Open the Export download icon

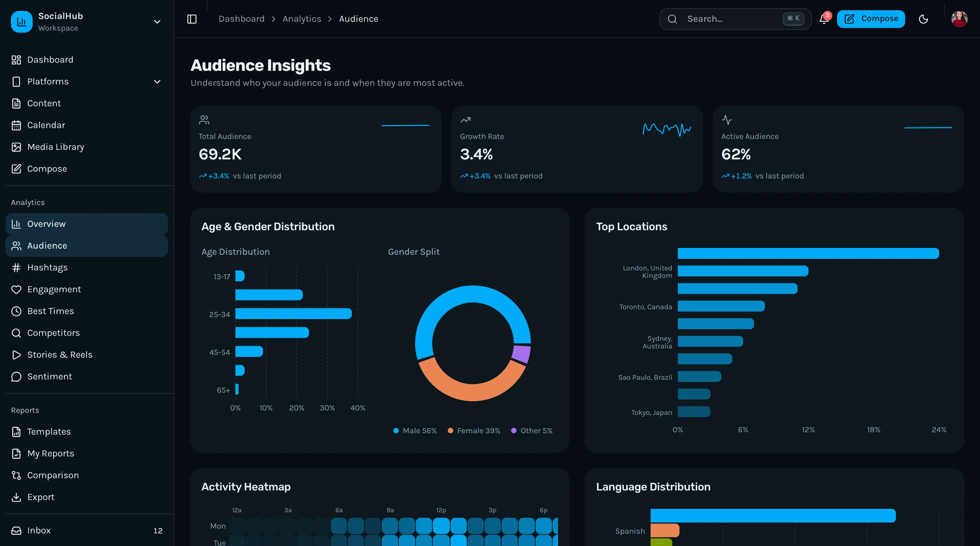click(x=16, y=497)
